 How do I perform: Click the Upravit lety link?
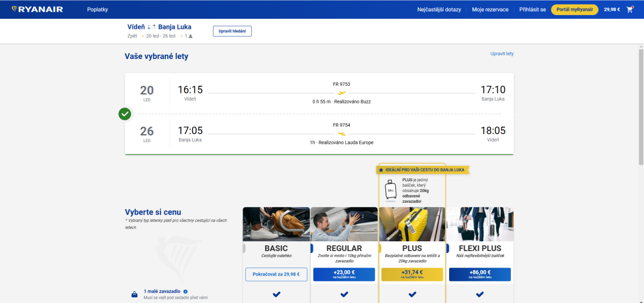click(502, 54)
